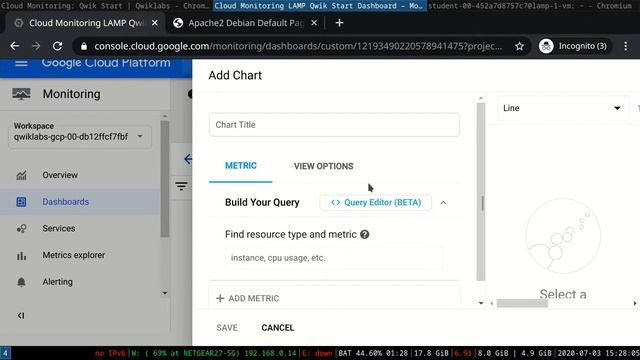Click the Chart Title input field

pos(334,125)
